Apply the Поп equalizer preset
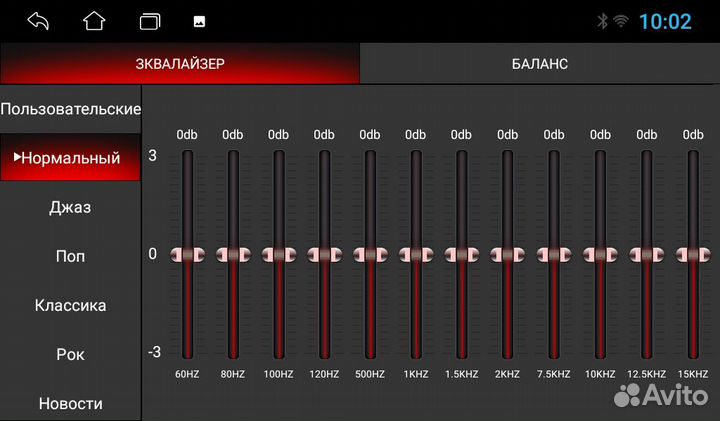 point(70,256)
